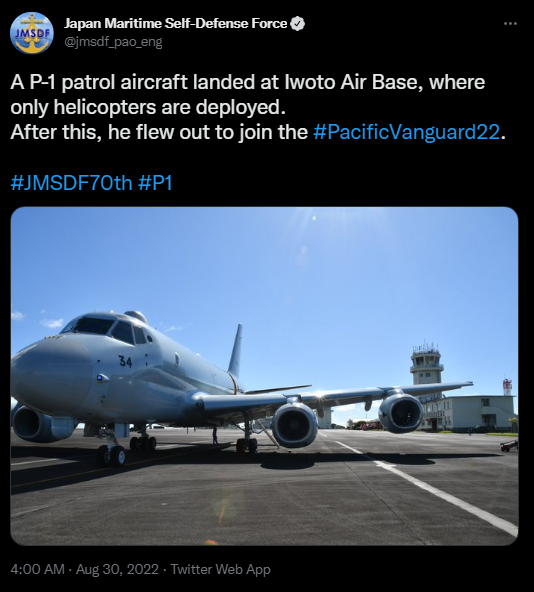
Task: Click the number 34 on aircraft nose
Action: pos(125,361)
